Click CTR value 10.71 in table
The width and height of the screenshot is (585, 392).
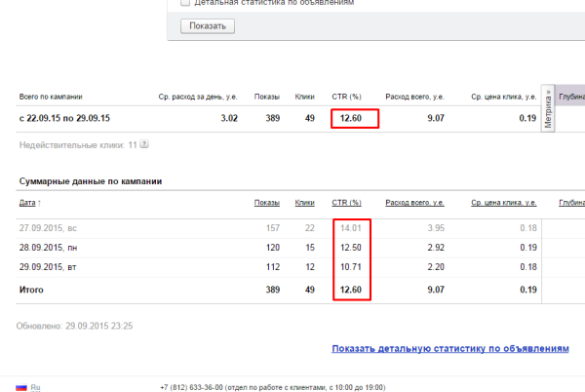click(x=351, y=266)
